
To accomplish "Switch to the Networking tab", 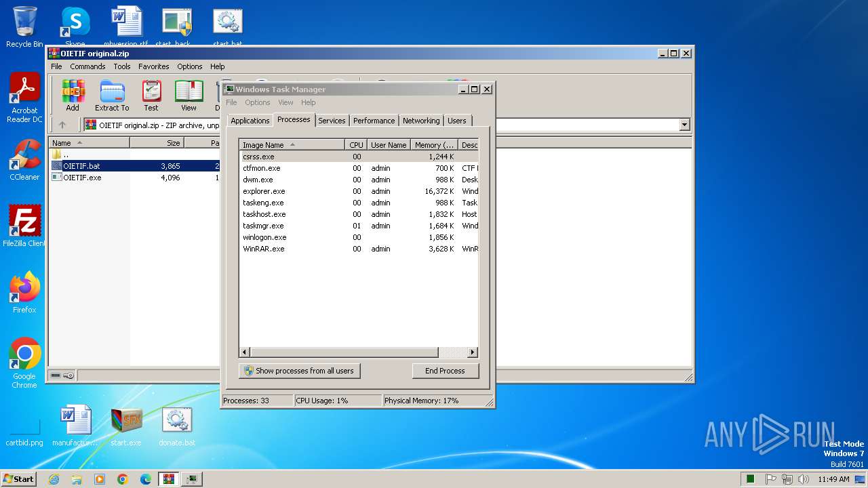I will (421, 121).
